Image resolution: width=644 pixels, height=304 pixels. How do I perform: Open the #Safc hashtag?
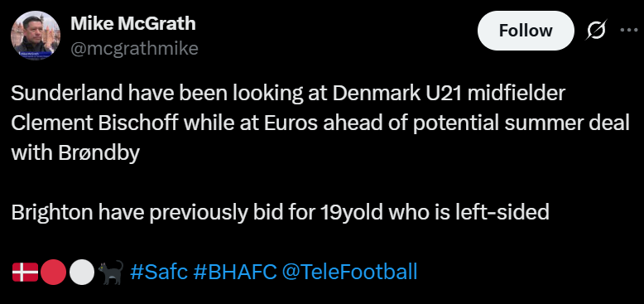click(x=159, y=272)
